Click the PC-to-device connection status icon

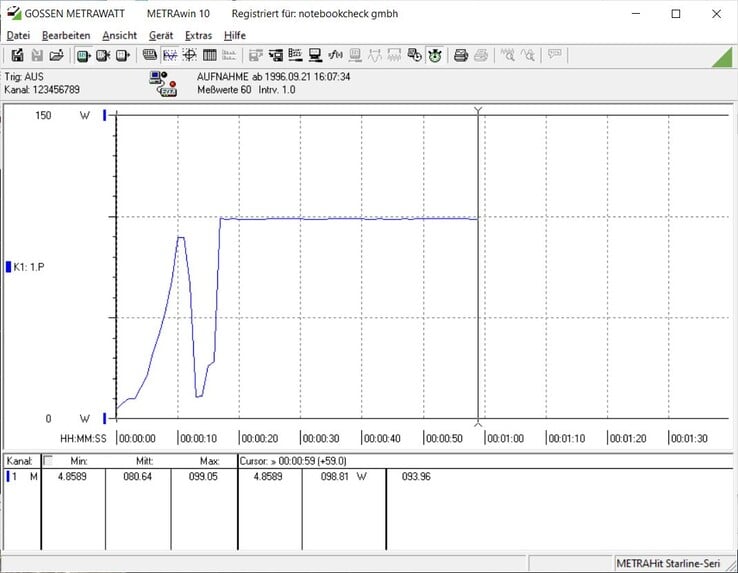(x=163, y=83)
